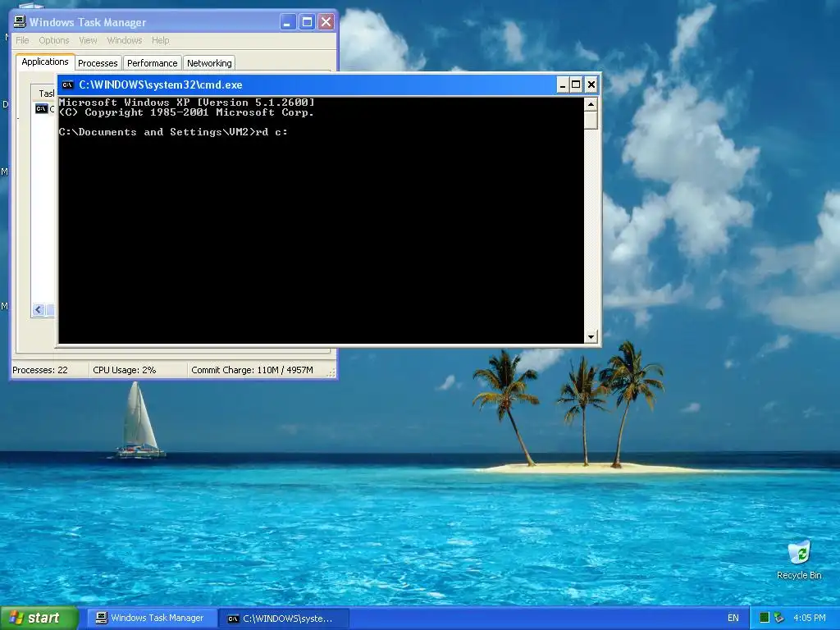Click the left scroll arrow in Task Manager list
The width and height of the screenshot is (840, 630).
[39, 309]
